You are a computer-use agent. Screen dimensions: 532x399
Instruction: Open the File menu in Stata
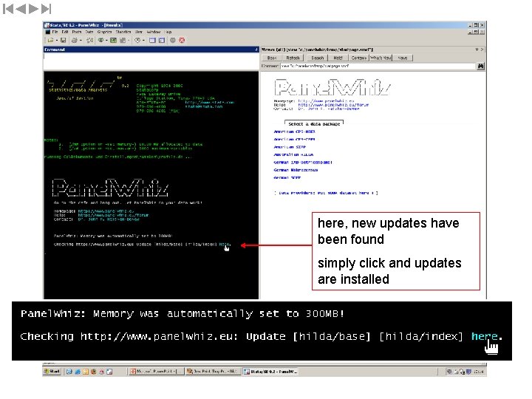pyautogui.click(x=55, y=32)
